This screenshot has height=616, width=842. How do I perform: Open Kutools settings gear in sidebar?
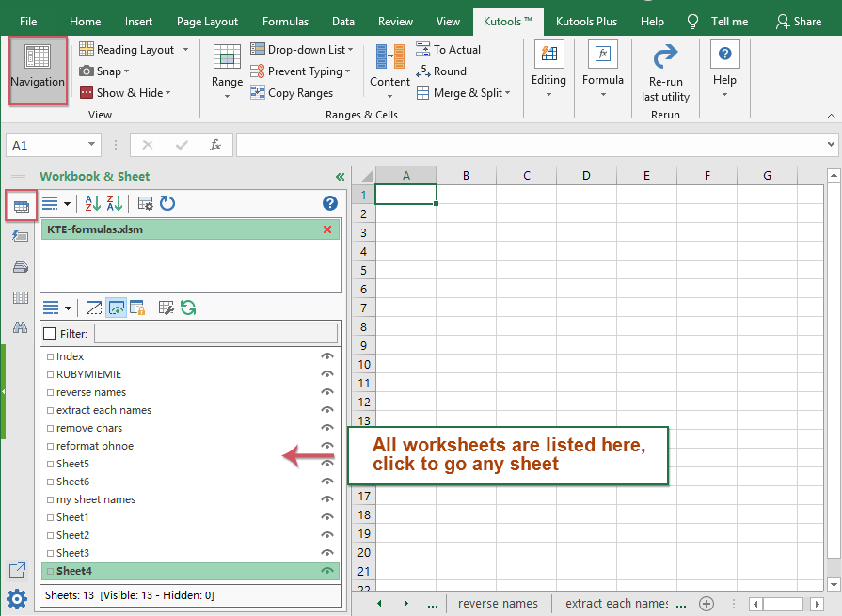point(17,598)
